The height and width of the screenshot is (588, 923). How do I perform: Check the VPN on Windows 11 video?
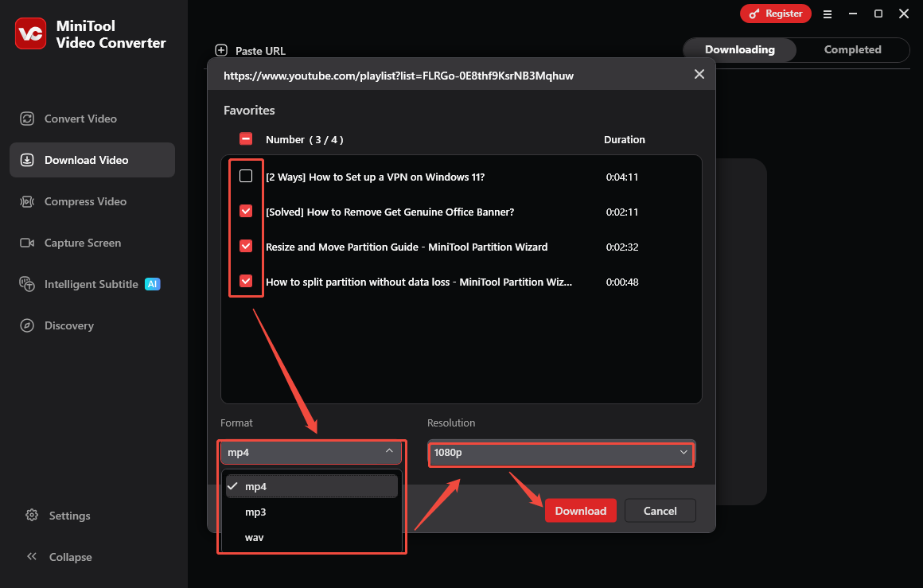tap(246, 176)
